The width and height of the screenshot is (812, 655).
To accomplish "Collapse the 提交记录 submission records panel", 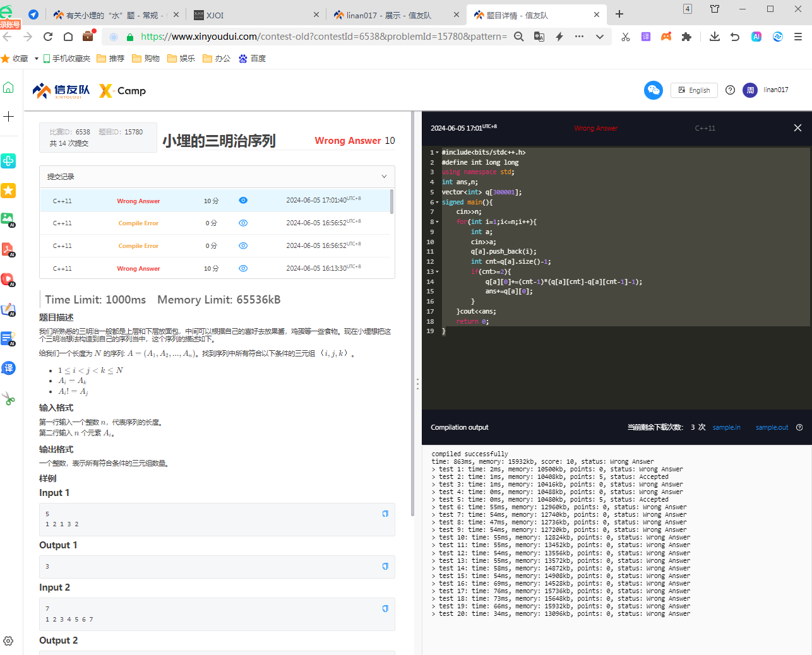I will (384, 177).
